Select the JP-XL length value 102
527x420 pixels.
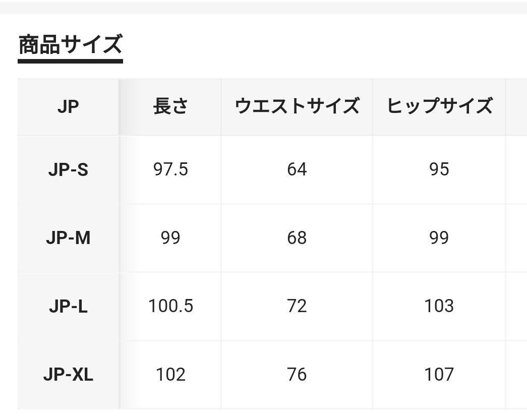pyautogui.click(x=170, y=375)
